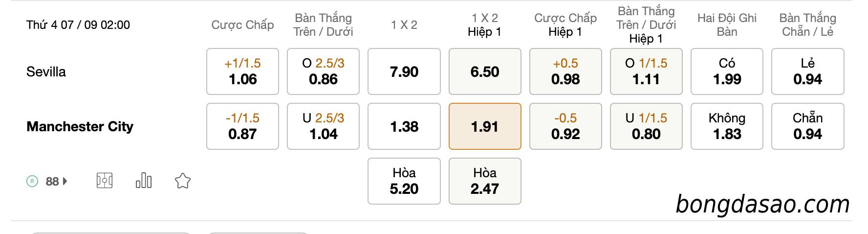
Task: Choose Manchester City full-time win 1.38
Action: (x=404, y=126)
